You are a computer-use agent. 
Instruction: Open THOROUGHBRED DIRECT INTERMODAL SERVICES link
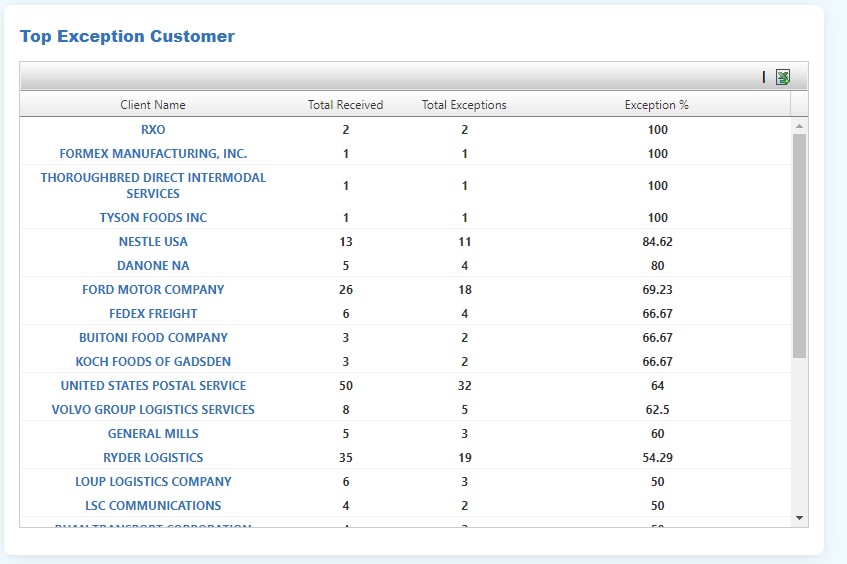click(x=153, y=185)
